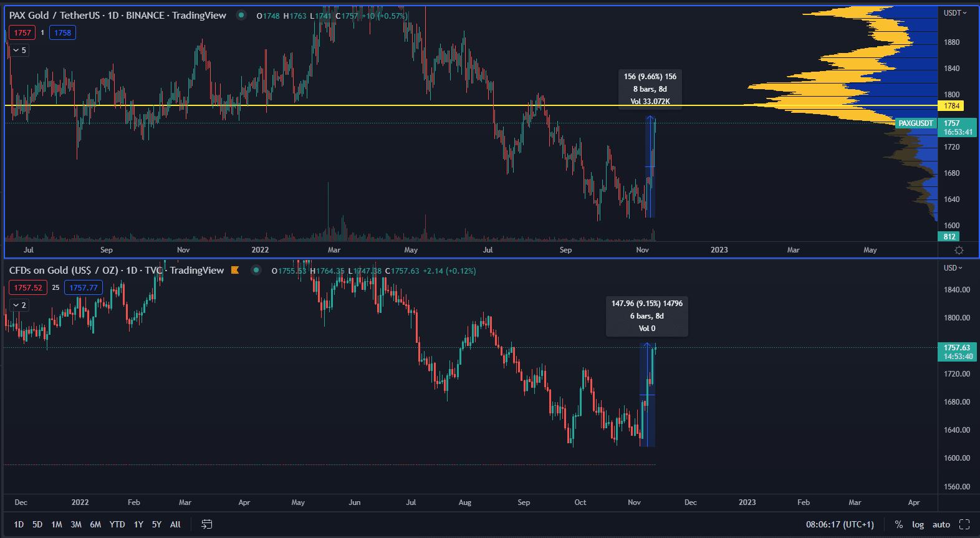Screen dimensions: 980x538
Task: Select the 3M time range tab
Action: pos(76,524)
